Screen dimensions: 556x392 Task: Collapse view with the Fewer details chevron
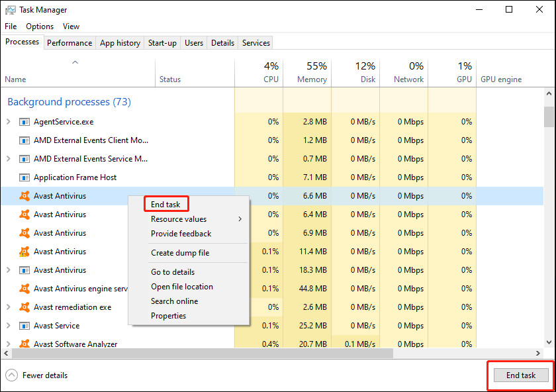point(13,375)
